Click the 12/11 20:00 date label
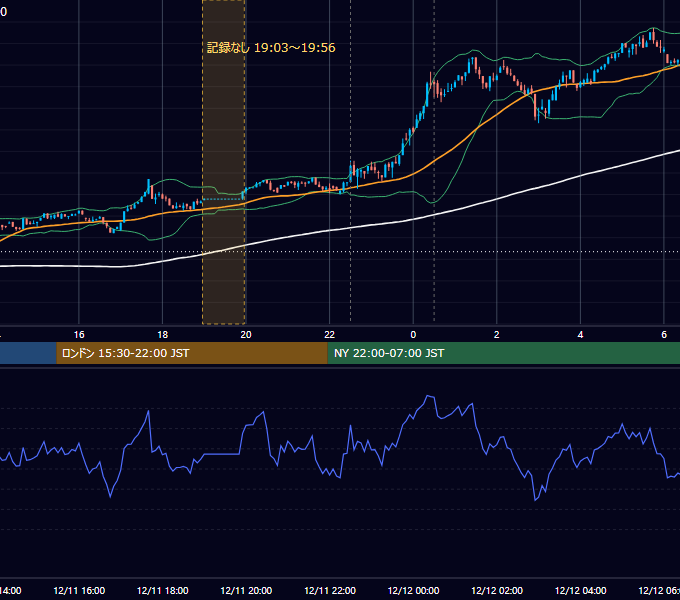The image size is (680, 600). click(246, 591)
